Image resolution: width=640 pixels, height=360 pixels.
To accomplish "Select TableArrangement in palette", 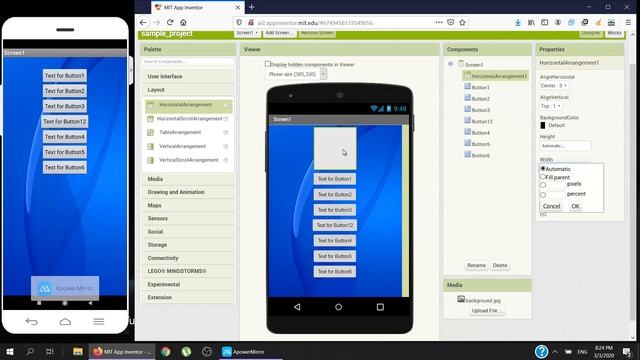I will coord(180,132).
